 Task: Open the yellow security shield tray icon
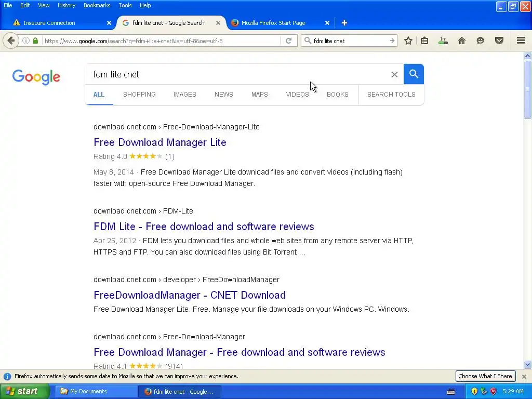pyautogui.click(x=474, y=392)
